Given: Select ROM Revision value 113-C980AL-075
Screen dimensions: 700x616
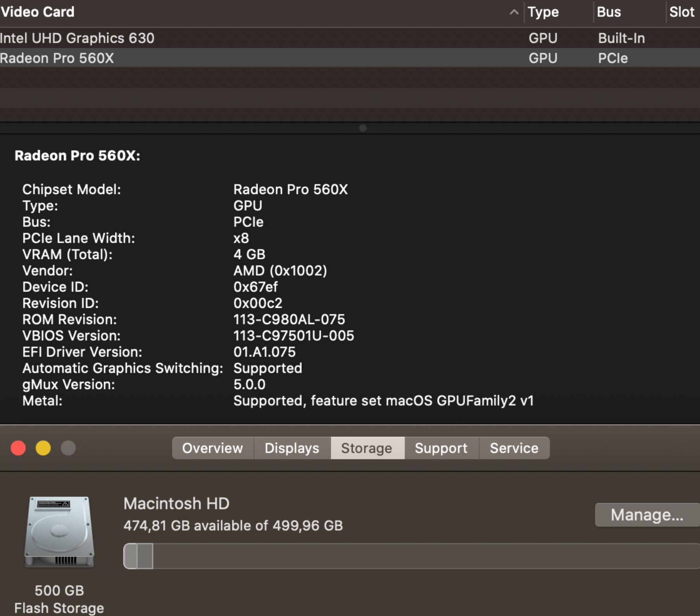Looking at the screenshot, I should point(289,320).
